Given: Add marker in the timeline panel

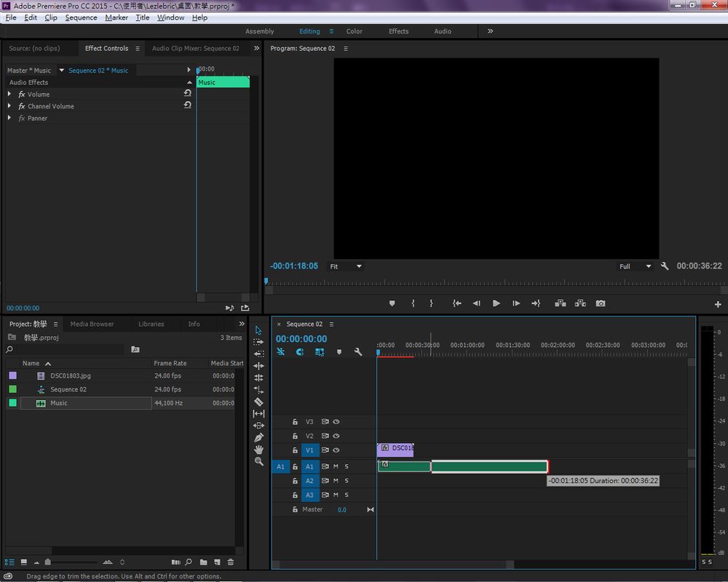Looking at the screenshot, I should click(x=339, y=352).
